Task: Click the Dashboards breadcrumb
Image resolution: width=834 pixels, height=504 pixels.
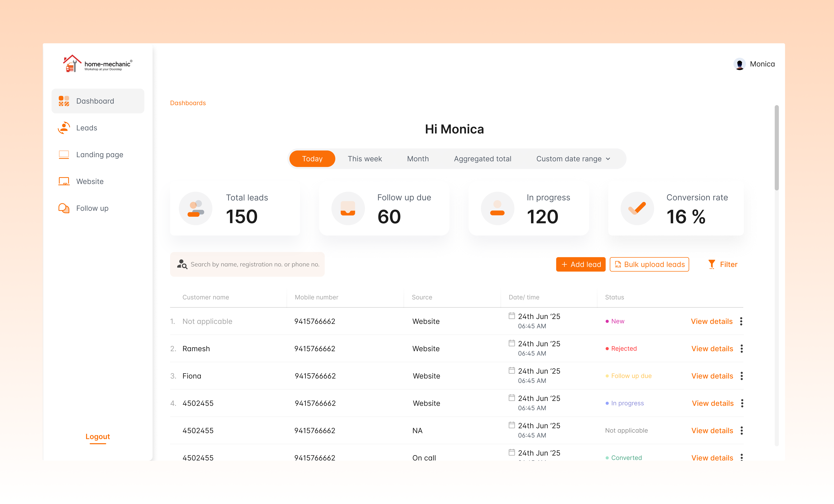Action: click(188, 103)
